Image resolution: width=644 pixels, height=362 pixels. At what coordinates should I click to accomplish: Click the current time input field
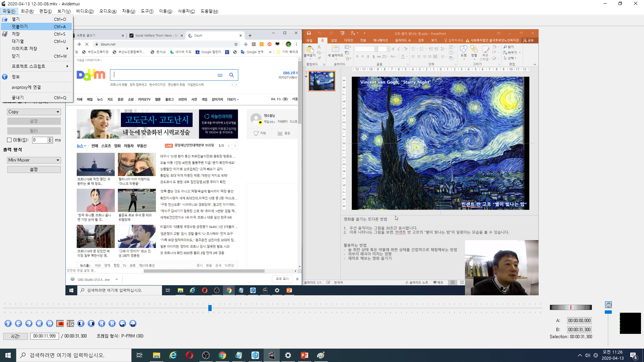click(44, 336)
